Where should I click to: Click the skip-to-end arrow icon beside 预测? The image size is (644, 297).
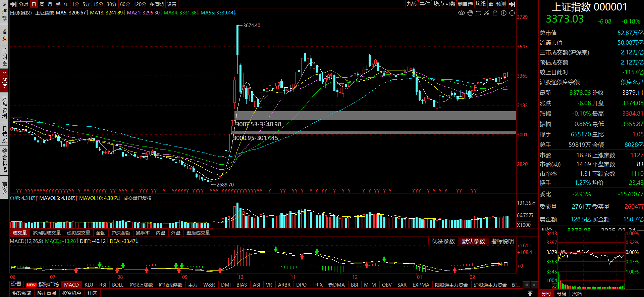(512, 4)
